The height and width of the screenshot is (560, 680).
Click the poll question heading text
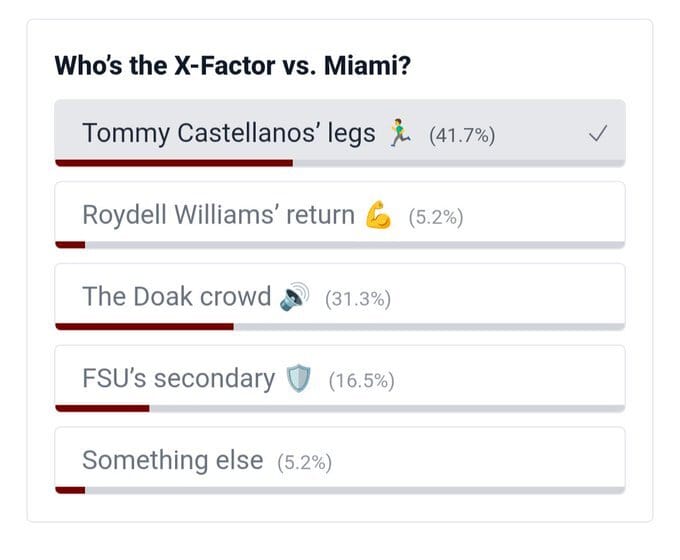click(x=234, y=66)
